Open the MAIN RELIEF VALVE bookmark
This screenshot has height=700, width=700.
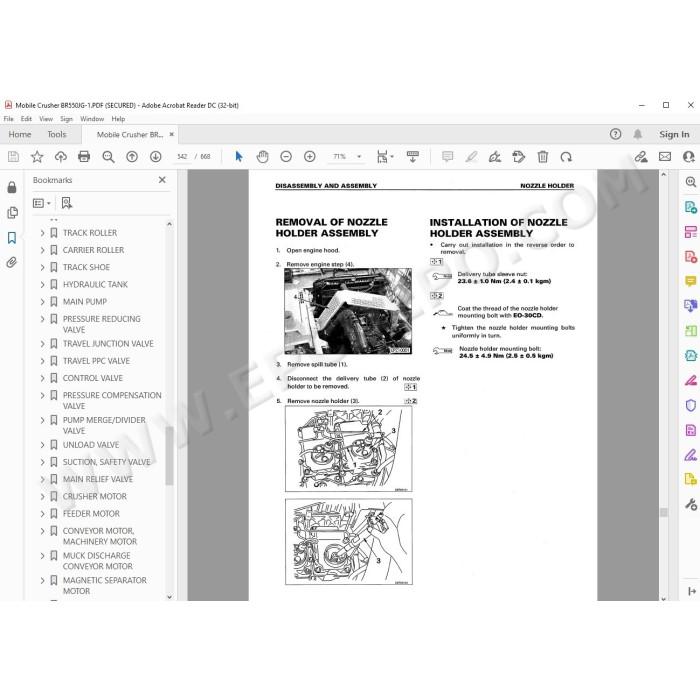98,479
